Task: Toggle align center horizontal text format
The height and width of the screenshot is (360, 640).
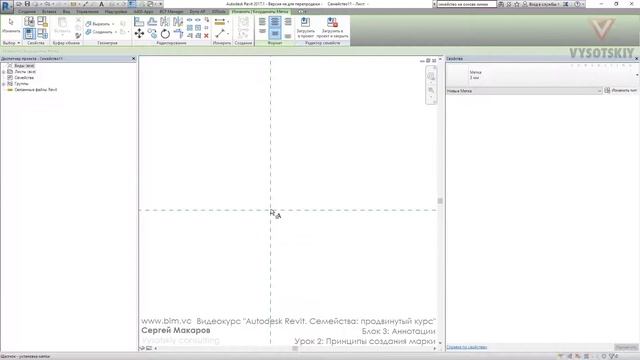Action: pos(275,21)
